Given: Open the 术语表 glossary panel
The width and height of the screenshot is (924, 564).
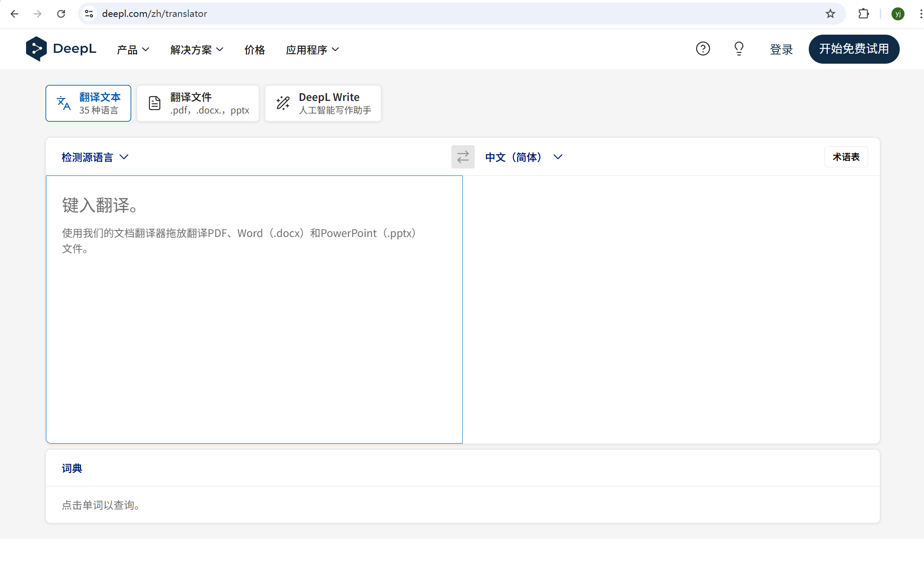Looking at the screenshot, I should pos(846,157).
